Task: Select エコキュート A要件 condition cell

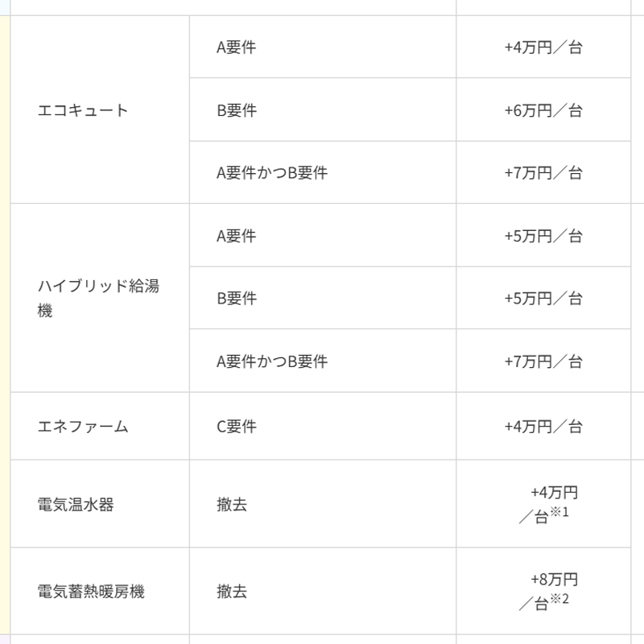Action: (x=323, y=47)
